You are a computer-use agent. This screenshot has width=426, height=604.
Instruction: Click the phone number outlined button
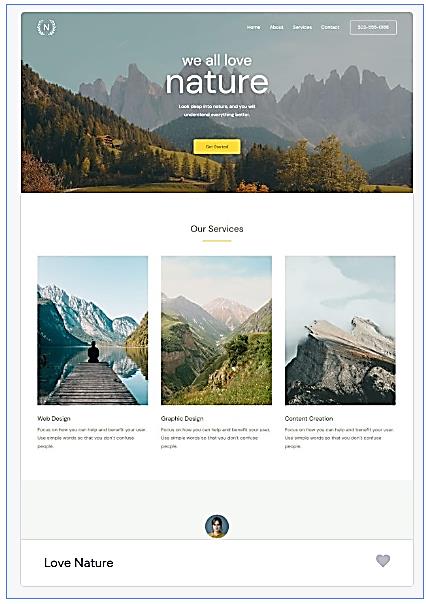373,27
